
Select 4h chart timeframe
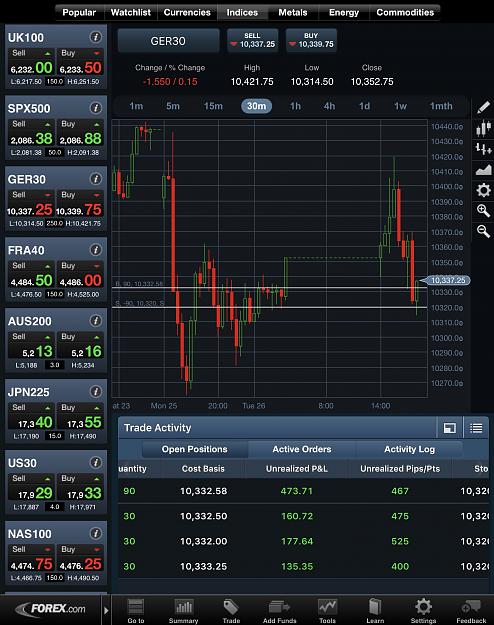pyautogui.click(x=329, y=106)
